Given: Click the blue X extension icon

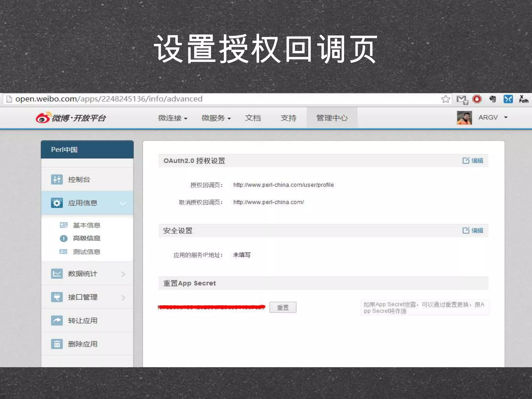Looking at the screenshot, I should tap(508, 99).
